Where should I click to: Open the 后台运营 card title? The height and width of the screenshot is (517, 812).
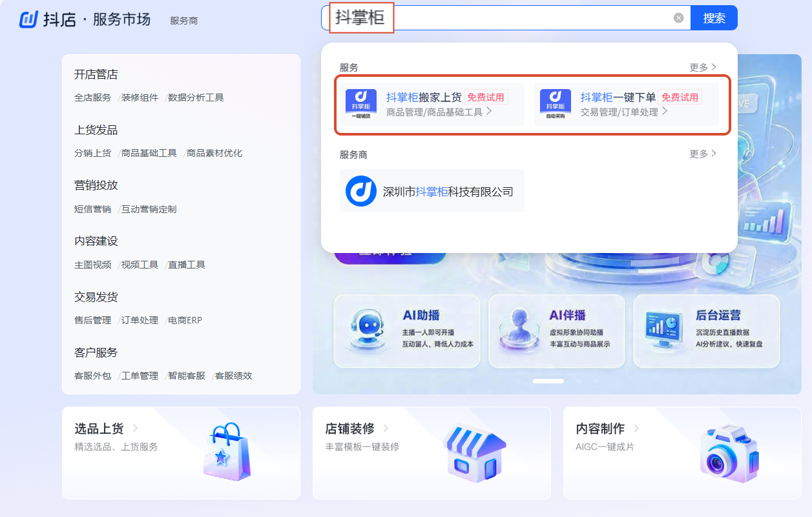click(718, 316)
